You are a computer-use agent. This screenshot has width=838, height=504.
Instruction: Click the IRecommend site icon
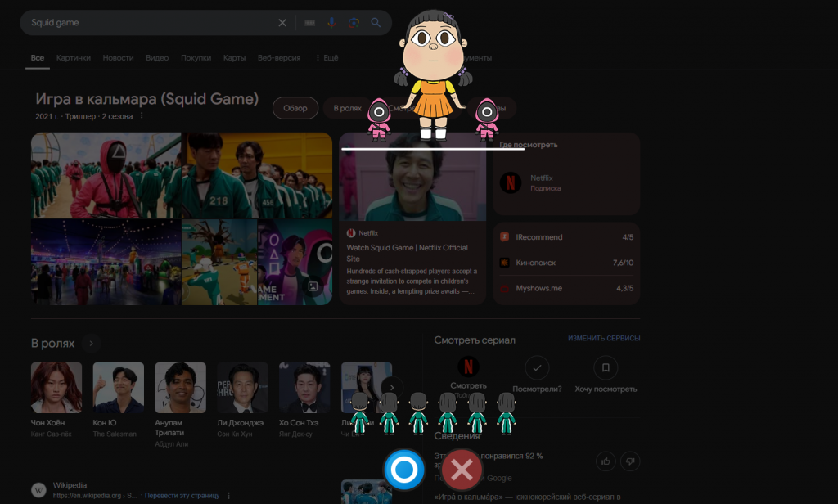coord(504,236)
